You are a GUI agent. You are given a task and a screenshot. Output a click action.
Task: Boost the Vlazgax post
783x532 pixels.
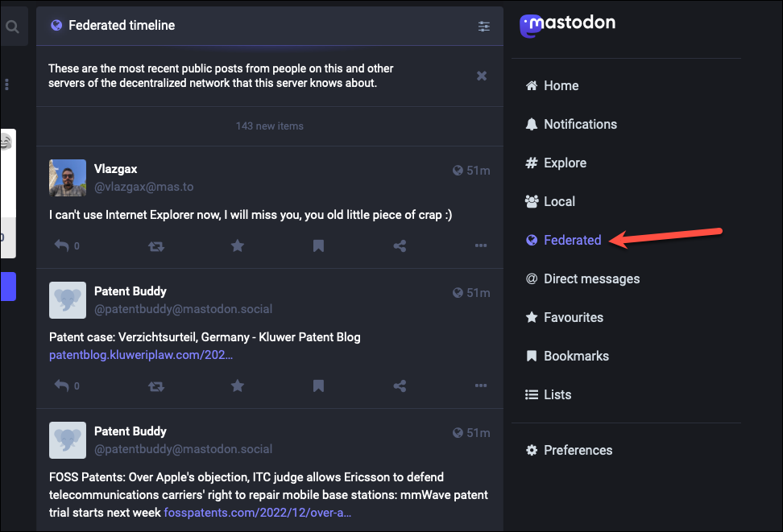156,246
